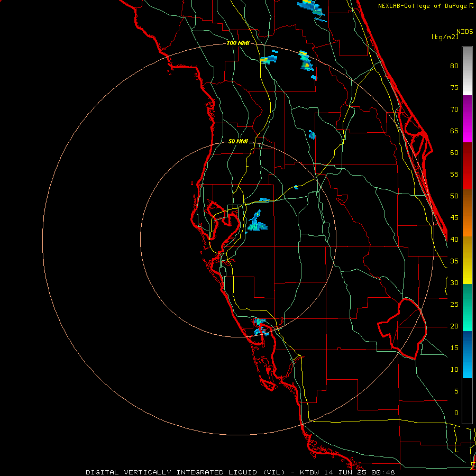
Task: Click the 80 value on the color scale
Action: [x=454, y=66]
